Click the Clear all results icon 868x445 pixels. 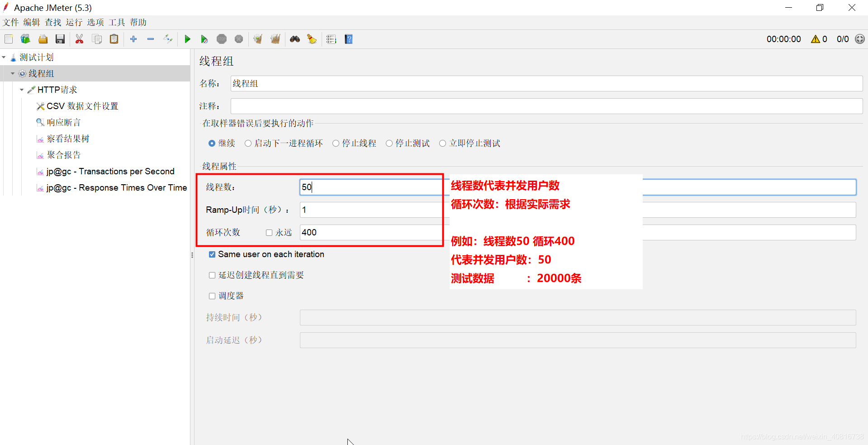275,39
